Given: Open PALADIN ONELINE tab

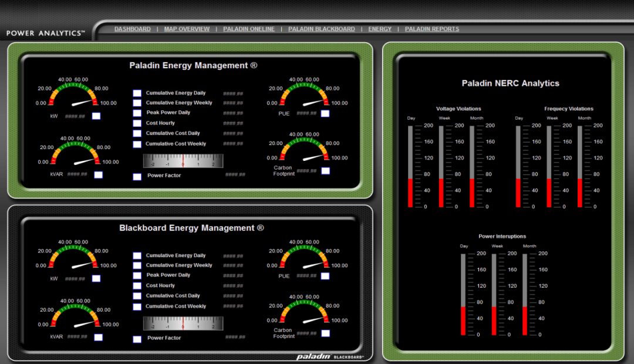Looking at the screenshot, I should (249, 29).
